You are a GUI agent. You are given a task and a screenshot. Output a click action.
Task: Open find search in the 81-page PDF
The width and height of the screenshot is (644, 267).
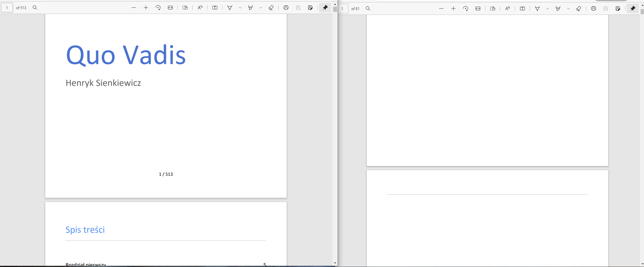point(368,8)
